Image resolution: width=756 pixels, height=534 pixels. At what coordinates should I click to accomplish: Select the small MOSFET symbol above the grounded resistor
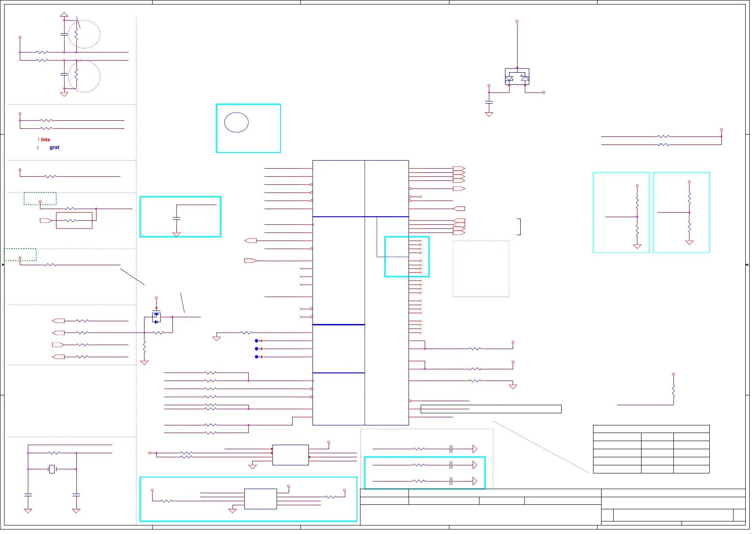(x=156, y=317)
